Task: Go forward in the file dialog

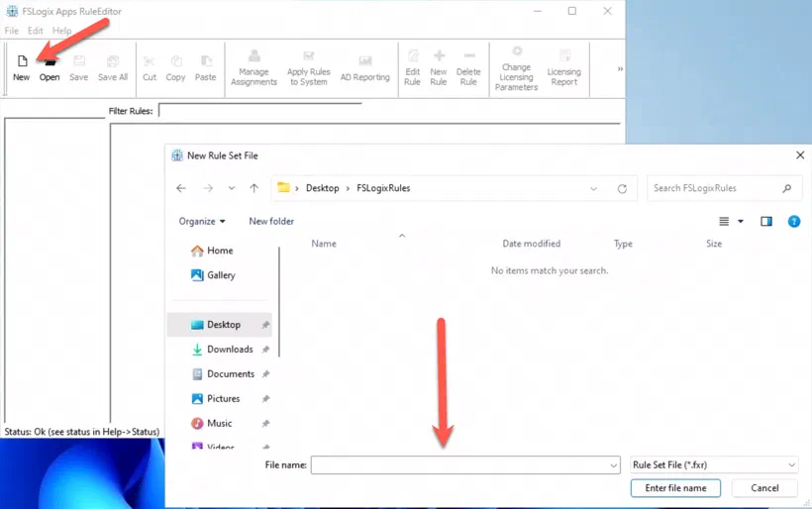Action: tap(208, 188)
